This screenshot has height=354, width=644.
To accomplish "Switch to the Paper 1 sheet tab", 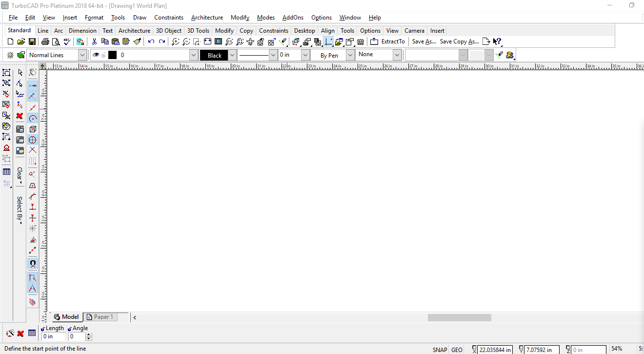I will [100, 317].
